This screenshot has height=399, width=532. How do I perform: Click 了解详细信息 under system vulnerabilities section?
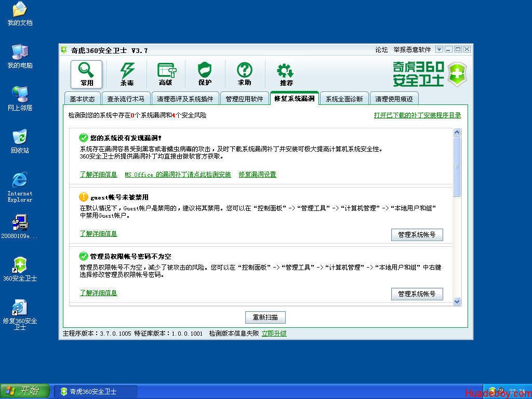(x=98, y=175)
